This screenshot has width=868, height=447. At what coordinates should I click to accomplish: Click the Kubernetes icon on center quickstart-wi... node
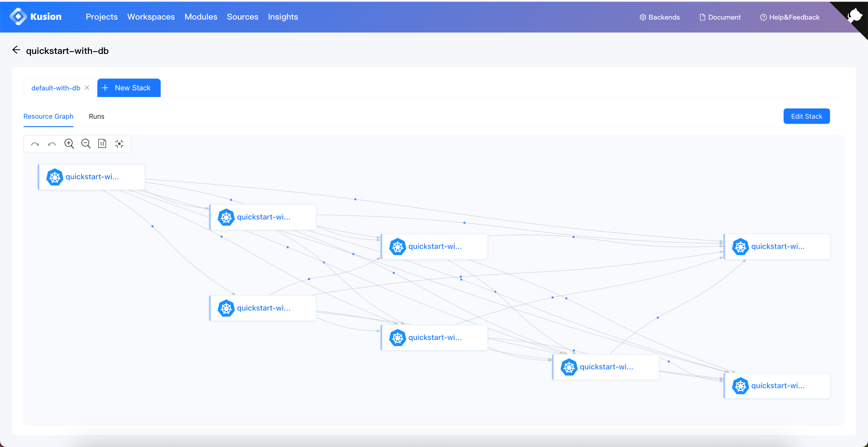pyautogui.click(x=398, y=246)
